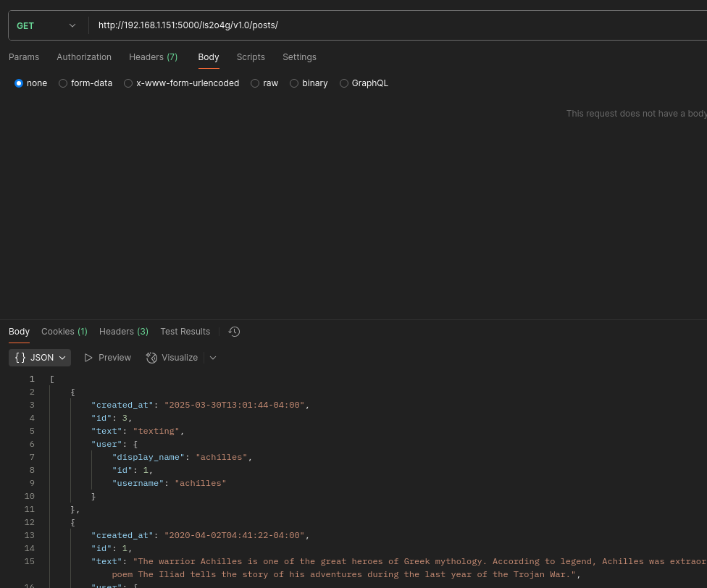Pick the binary body option

point(294,83)
